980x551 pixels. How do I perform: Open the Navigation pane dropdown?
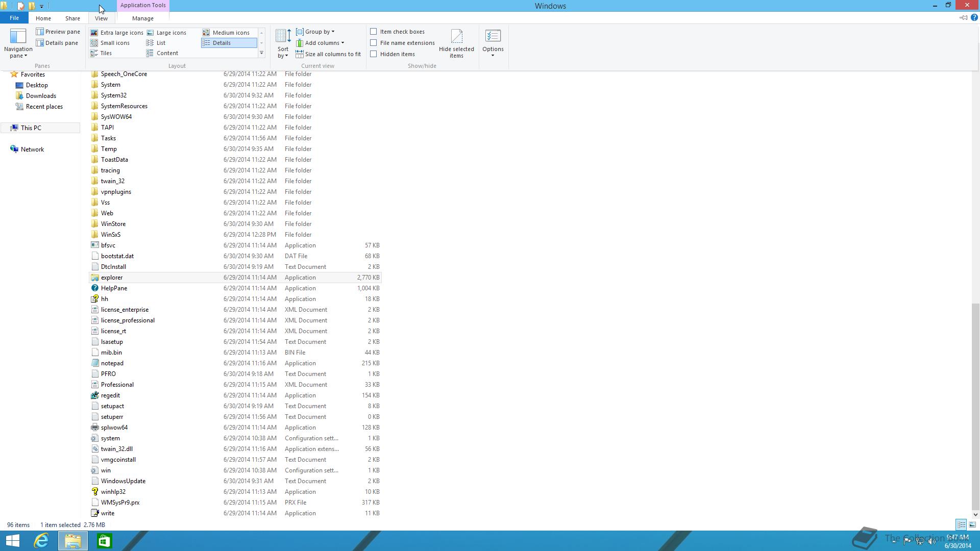coord(18,44)
